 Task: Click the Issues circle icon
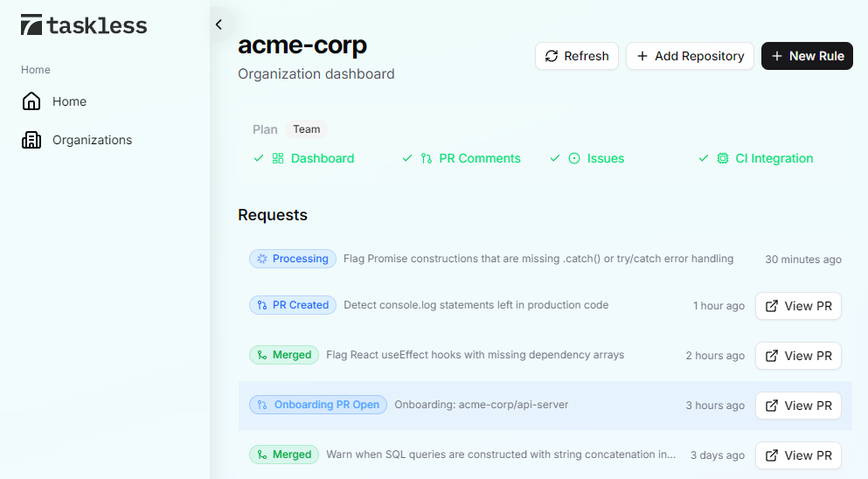574,158
